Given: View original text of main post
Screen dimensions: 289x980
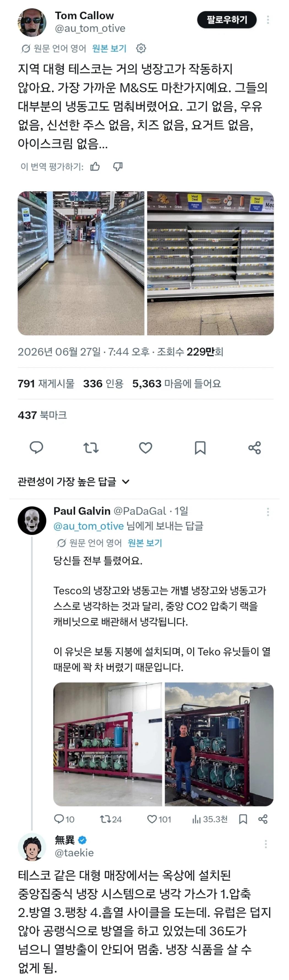Looking at the screenshot, I should [x=109, y=48].
